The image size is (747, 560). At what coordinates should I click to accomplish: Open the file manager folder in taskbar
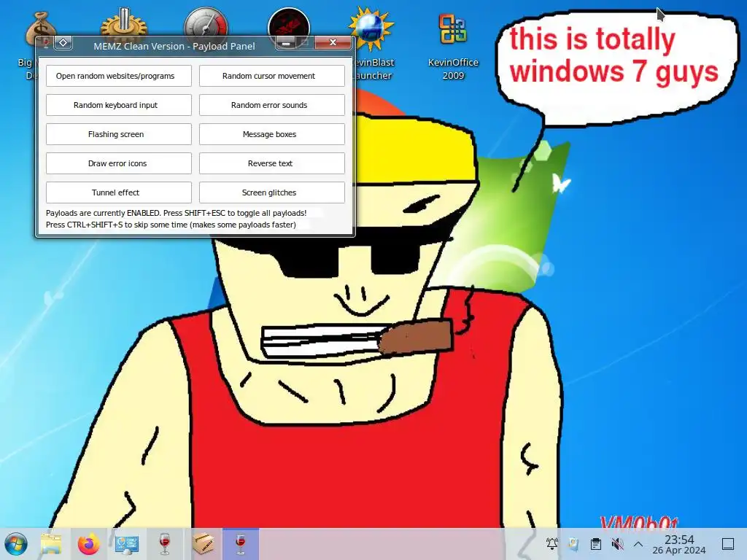(x=51, y=544)
